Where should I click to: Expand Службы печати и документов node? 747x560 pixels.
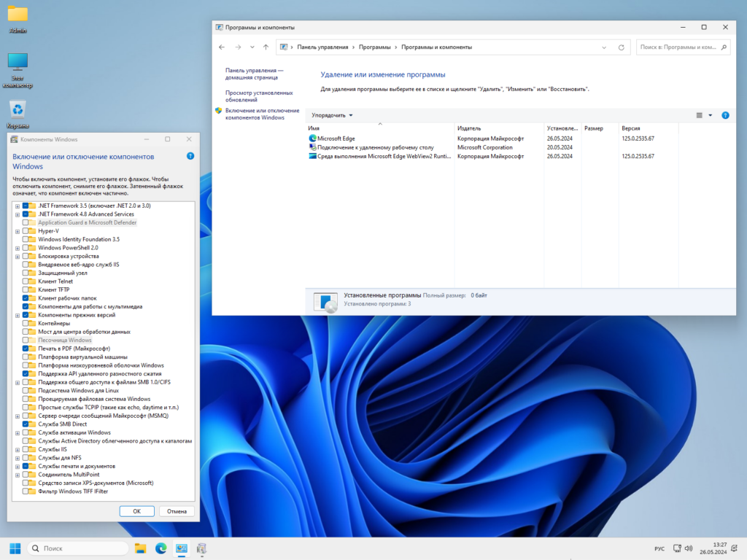click(18, 467)
